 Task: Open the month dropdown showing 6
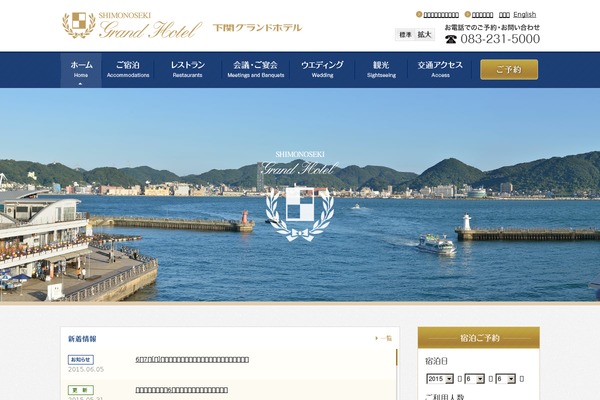(x=474, y=379)
